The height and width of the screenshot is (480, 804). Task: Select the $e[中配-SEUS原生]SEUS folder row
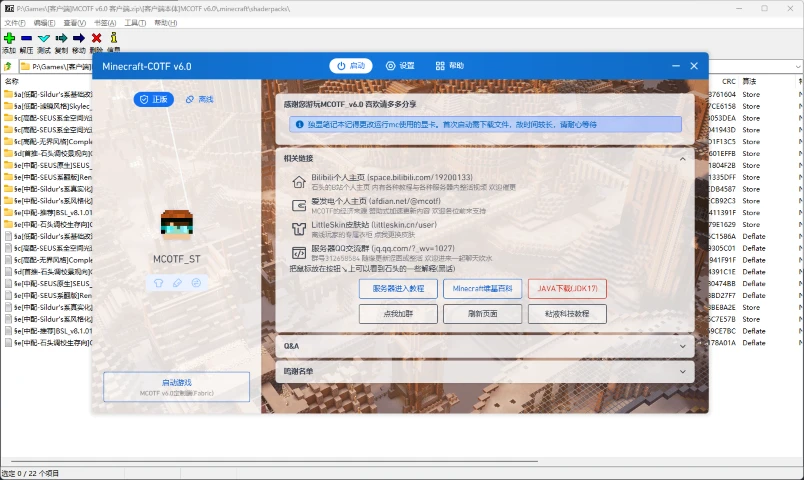(48, 165)
